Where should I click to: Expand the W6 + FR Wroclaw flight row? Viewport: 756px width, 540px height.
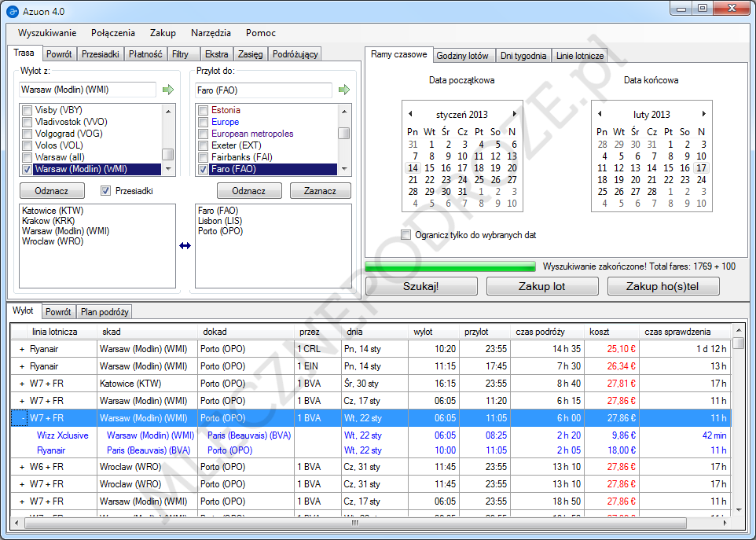click(x=22, y=467)
